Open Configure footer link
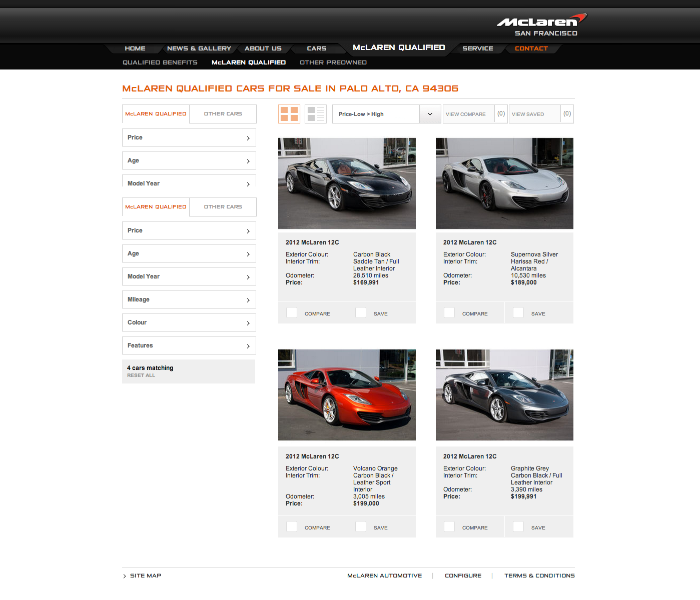The height and width of the screenshot is (600, 700). (463, 576)
